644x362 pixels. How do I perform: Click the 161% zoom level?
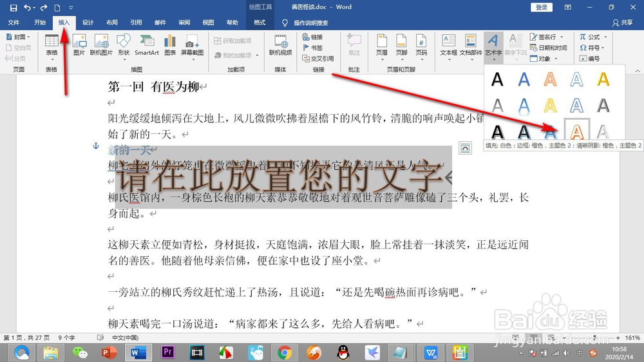(x=632, y=338)
